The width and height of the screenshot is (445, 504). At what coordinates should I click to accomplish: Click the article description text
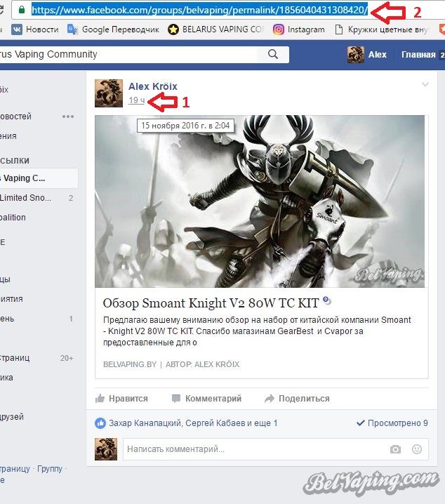[257, 331]
